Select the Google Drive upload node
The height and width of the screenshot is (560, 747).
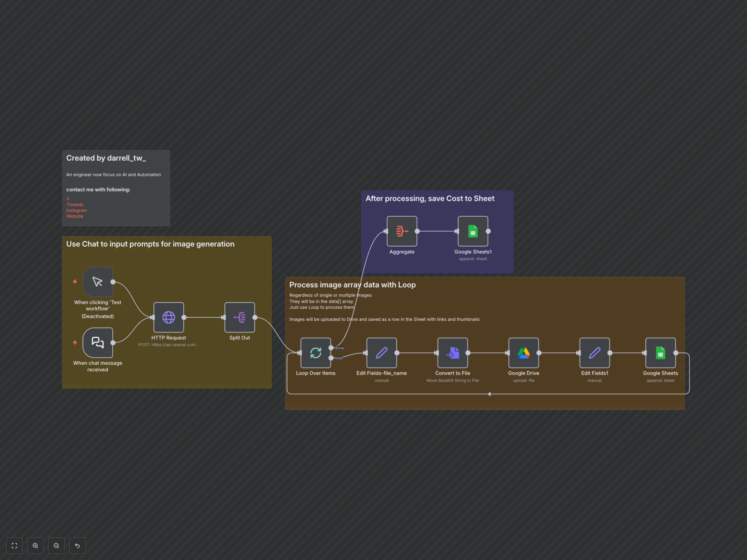[x=523, y=353]
